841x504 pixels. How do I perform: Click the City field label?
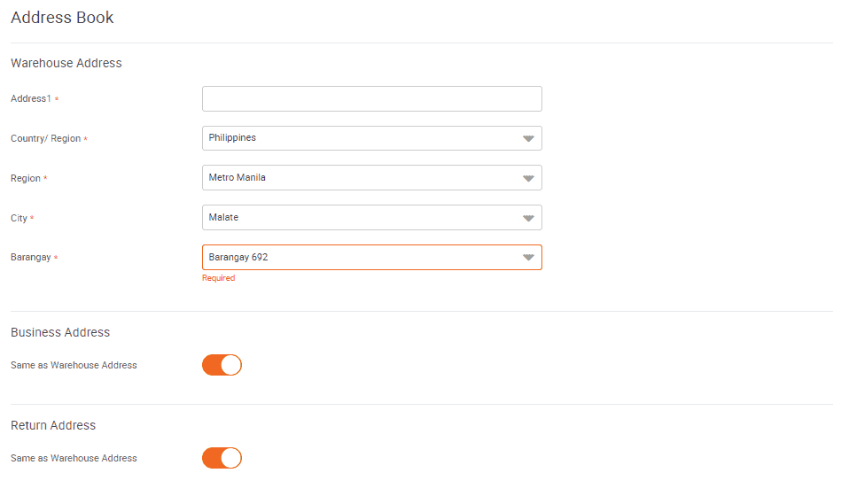(19, 218)
